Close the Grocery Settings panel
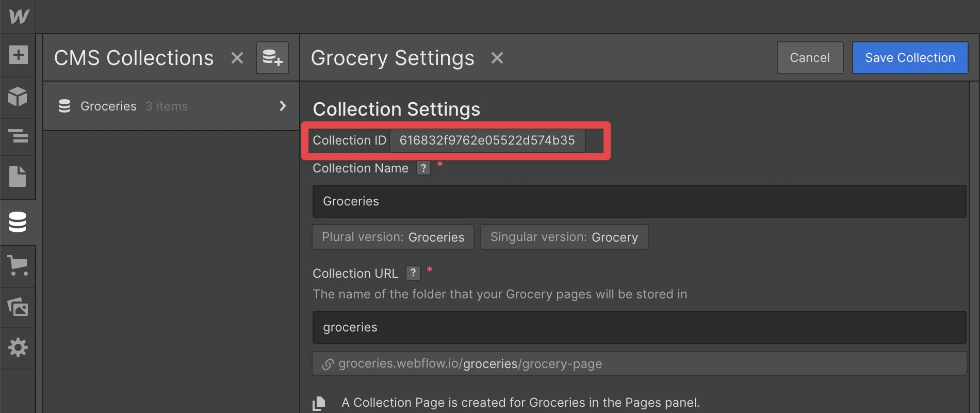980x413 pixels. click(497, 58)
